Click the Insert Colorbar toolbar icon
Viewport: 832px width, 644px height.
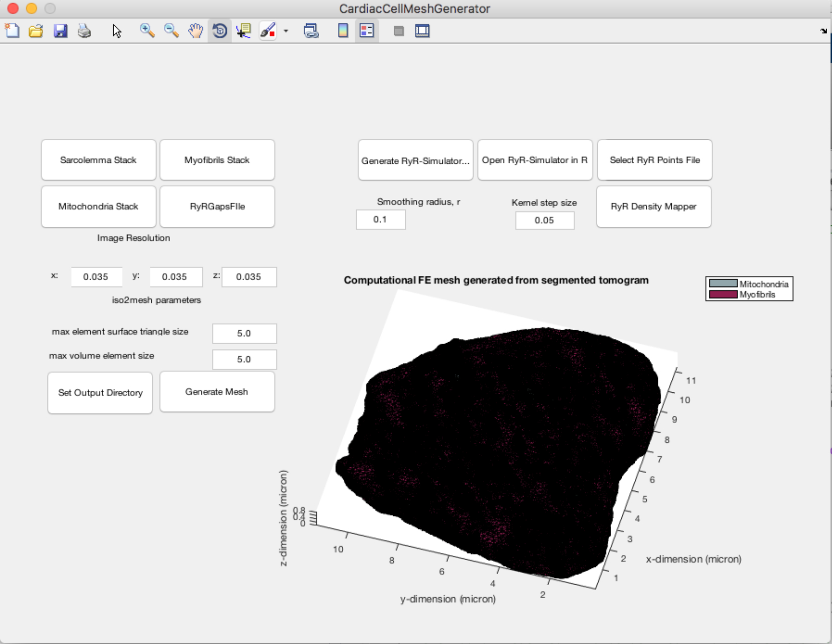(x=343, y=31)
